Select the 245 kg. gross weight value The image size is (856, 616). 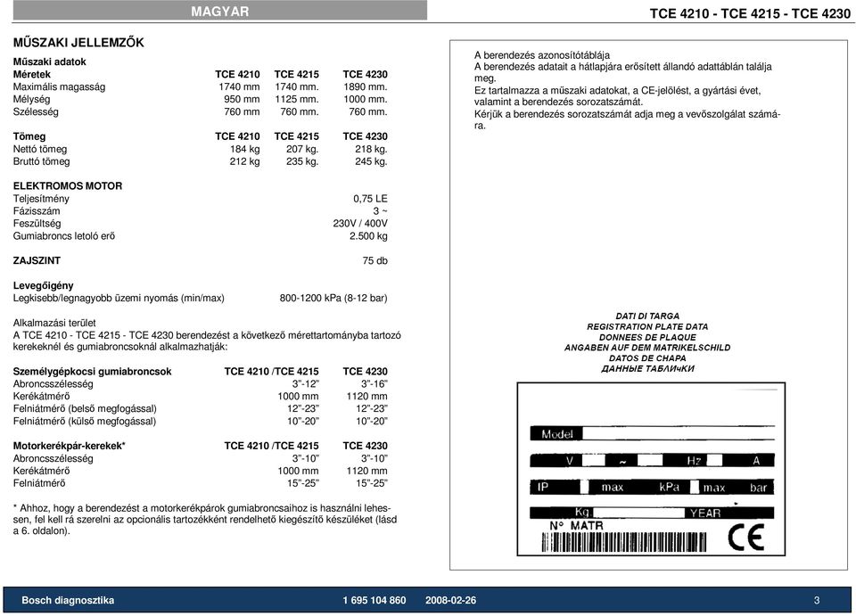(x=371, y=161)
